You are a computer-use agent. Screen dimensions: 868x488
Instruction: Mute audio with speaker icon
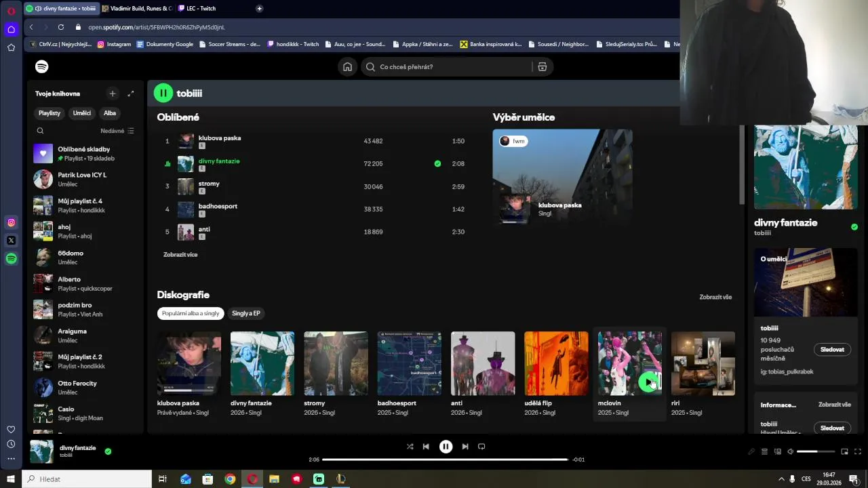[790, 451]
